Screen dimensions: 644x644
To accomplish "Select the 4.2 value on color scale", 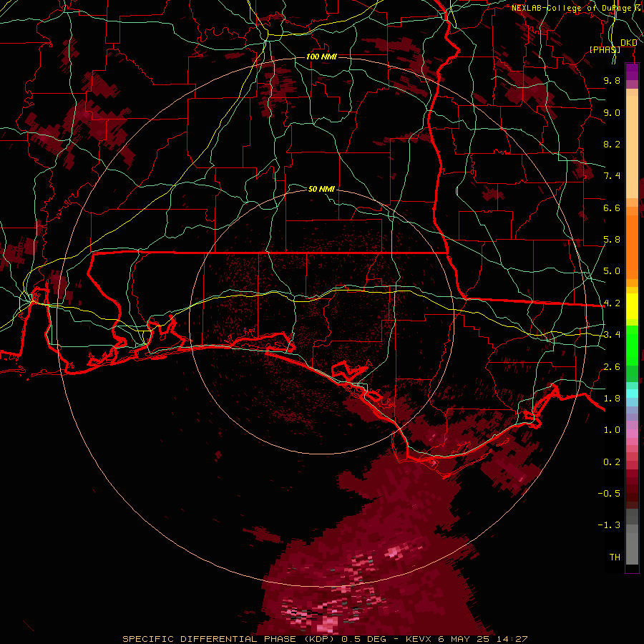I will click(x=612, y=303).
